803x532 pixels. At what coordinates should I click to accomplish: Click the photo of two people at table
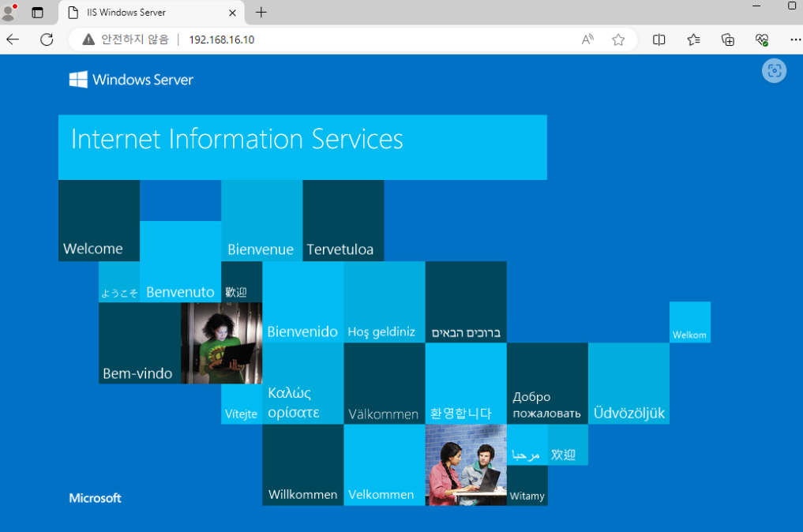pyautogui.click(x=466, y=465)
